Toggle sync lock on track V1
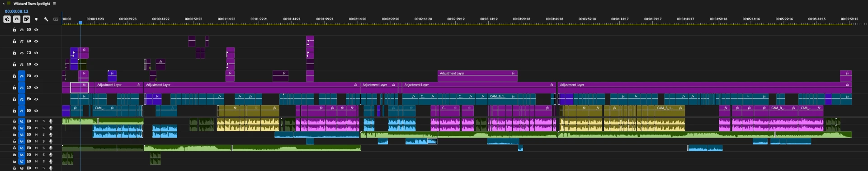The image size is (868, 171). [29, 111]
